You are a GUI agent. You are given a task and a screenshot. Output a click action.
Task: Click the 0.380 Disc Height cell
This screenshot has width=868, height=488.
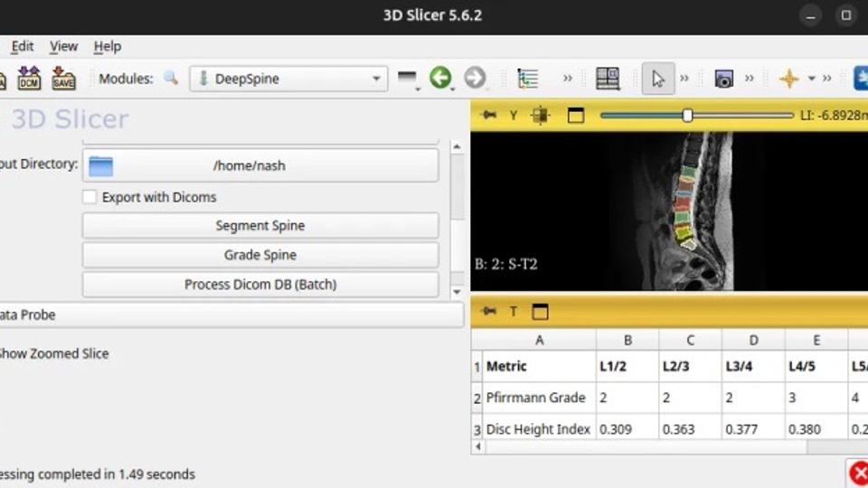816,428
